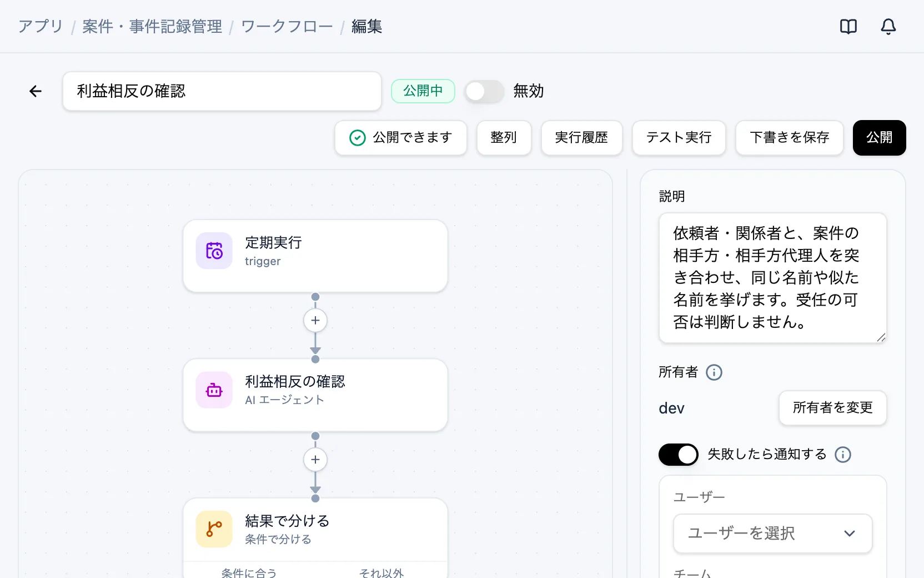This screenshot has height=578, width=924.
Task: Open the ユーザーを選択 dropdown
Action: click(773, 534)
